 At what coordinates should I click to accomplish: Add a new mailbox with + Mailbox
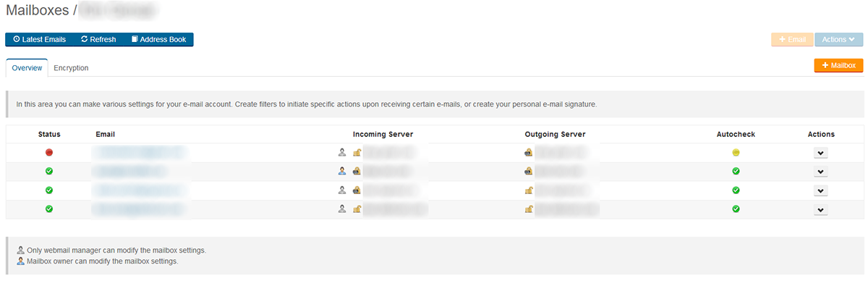point(838,65)
